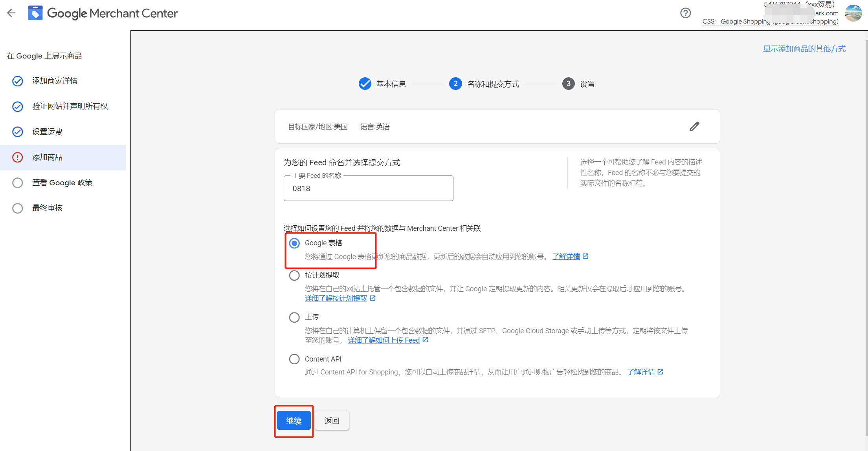Click the 目标国家/地区:美国 text
Screen dimensions: 868x451
[318, 127]
